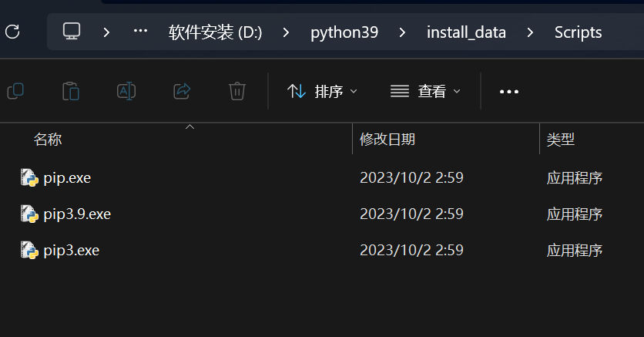This screenshot has height=337, width=644.
Task: Click the copy icon in toolbar
Action: pyautogui.click(x=15, y=91)
